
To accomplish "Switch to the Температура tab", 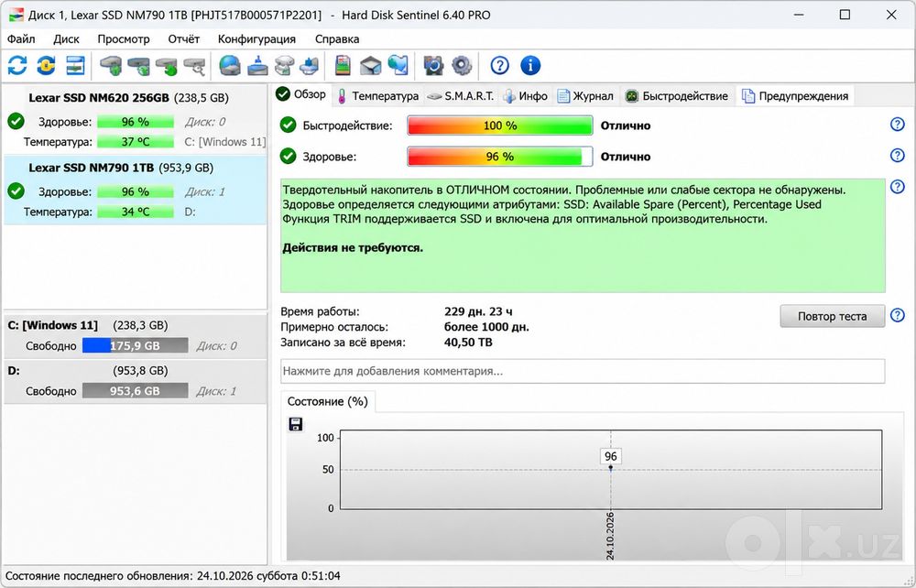I will tap(378, 96).
